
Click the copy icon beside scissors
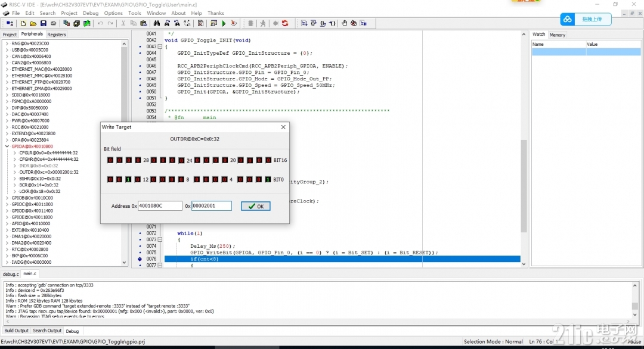133,23
